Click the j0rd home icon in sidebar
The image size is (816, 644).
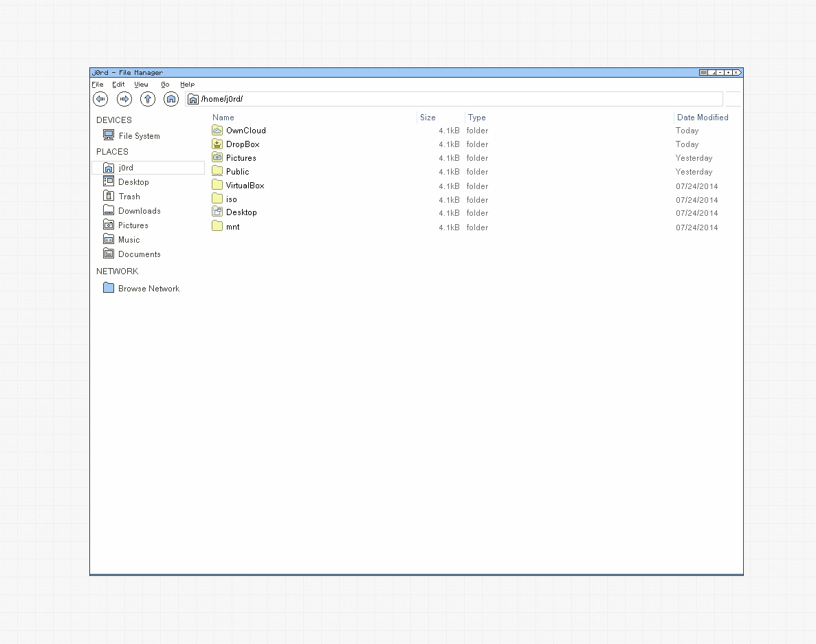pos(108,168)
